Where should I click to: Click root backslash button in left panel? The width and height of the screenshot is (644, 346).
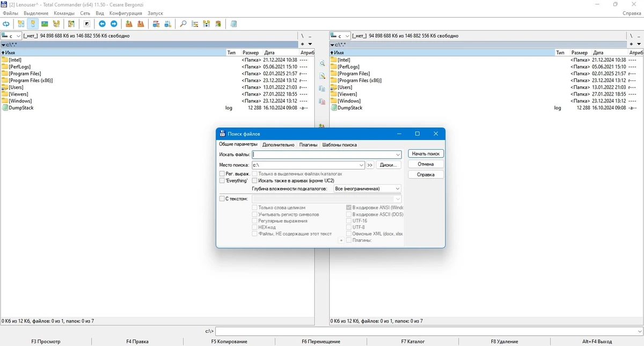[x=302, y=36]
